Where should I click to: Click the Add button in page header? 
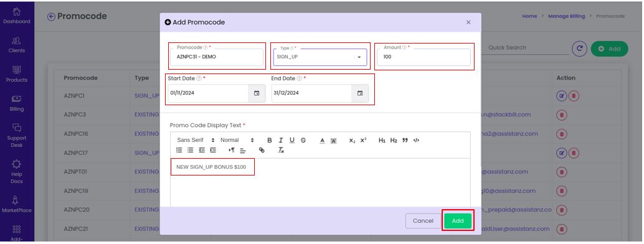(x=609, y=49)
